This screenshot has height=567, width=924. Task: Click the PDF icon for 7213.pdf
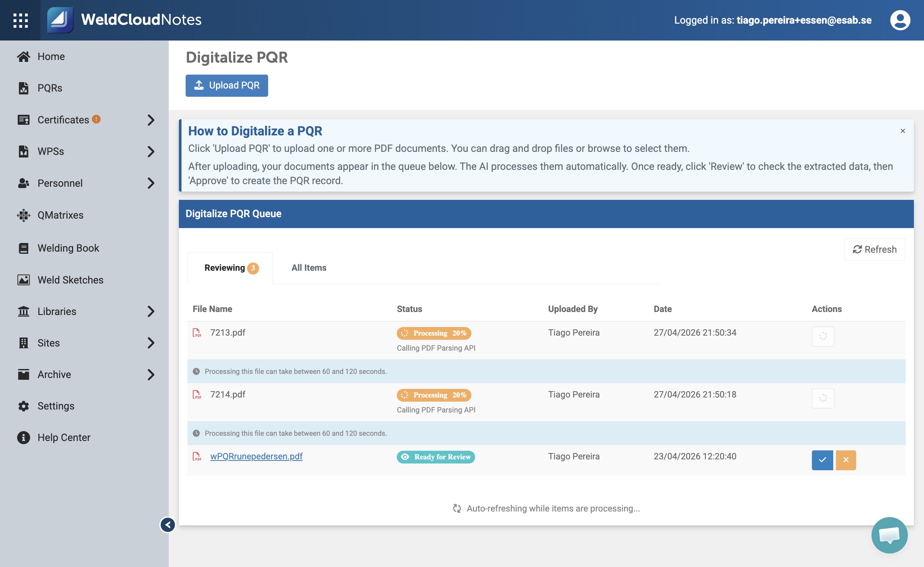(x=196, y=333)
